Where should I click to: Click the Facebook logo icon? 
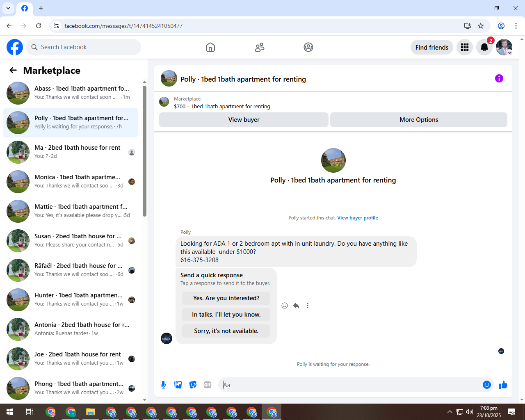click(x=15, y=47)
